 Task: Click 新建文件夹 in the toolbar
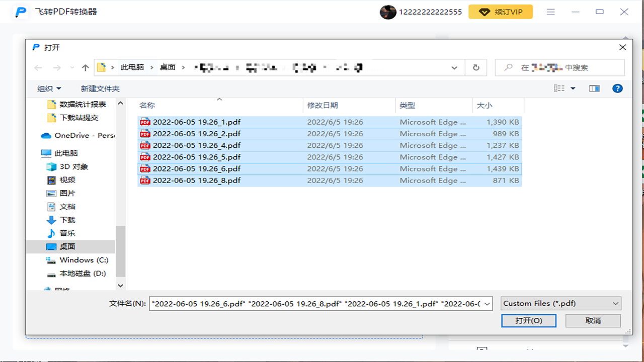point(100,88)
